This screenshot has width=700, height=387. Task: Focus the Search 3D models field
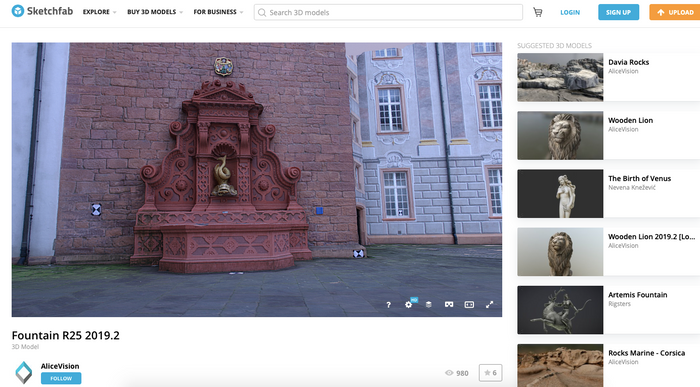tap(388, 12)
